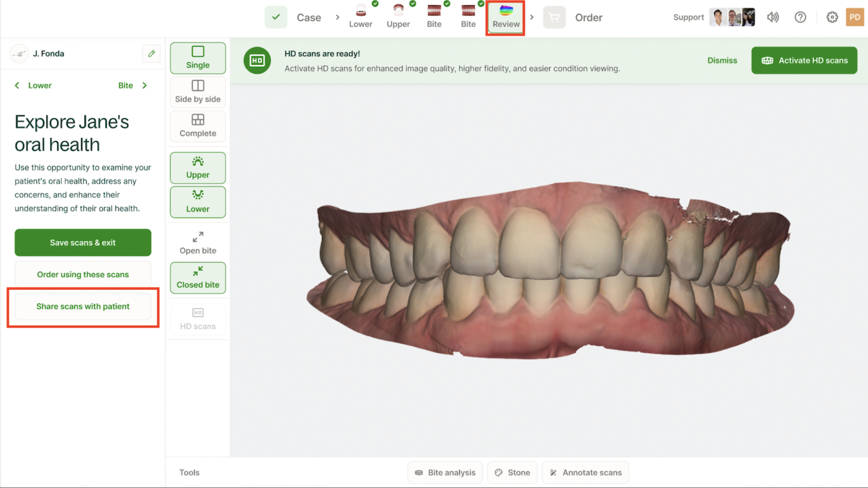Click the Activate HD scans button
Viewport: 868px width, 488px height.
(804, 60)
